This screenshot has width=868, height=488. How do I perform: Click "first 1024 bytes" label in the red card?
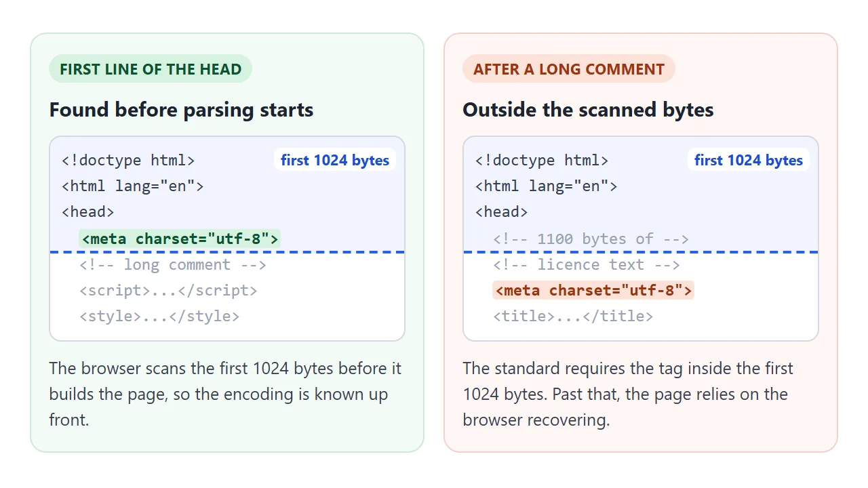tap(749, 161)
